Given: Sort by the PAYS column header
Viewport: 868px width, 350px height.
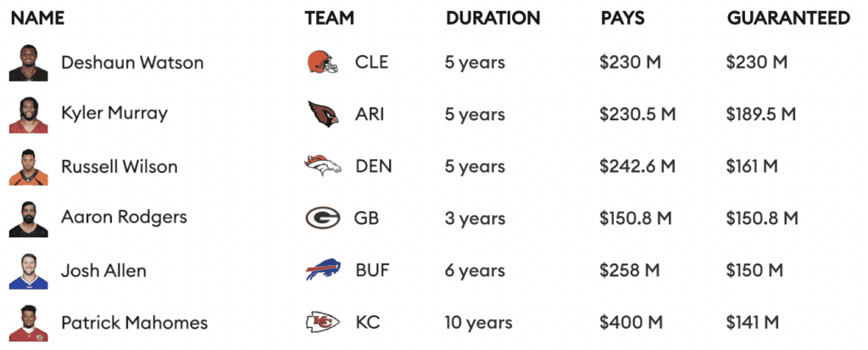Looking at the screenshot, I should click(623, 19).
